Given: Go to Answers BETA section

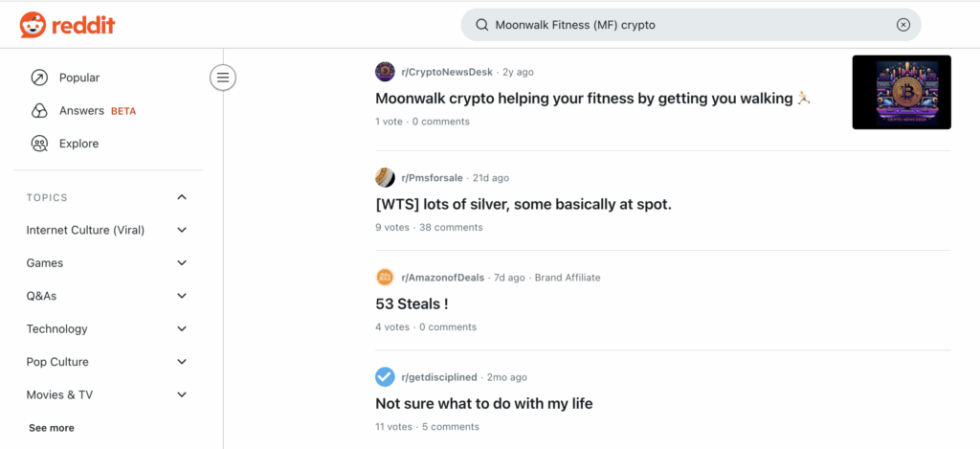Looking at the screenshot, I should click(x=81, y=110).
